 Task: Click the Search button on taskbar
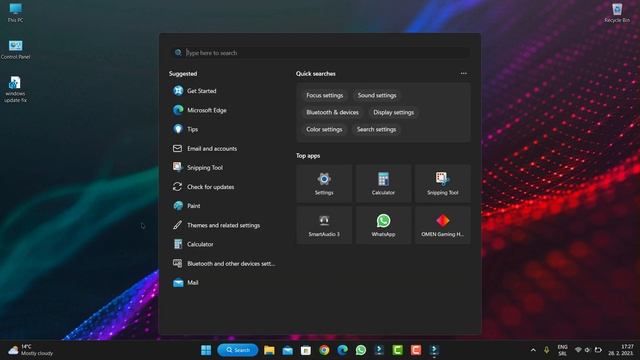click(238, 350)
